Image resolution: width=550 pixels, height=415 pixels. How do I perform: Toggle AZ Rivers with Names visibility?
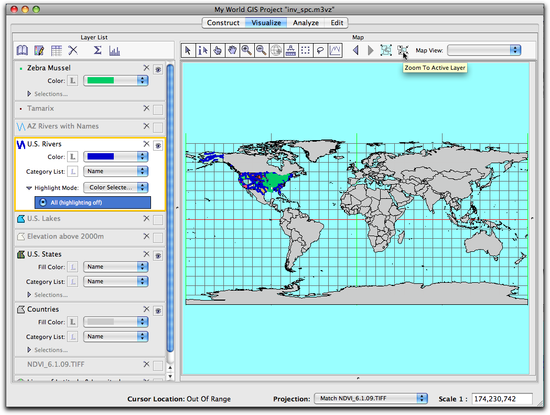click(x=158, y=127)
